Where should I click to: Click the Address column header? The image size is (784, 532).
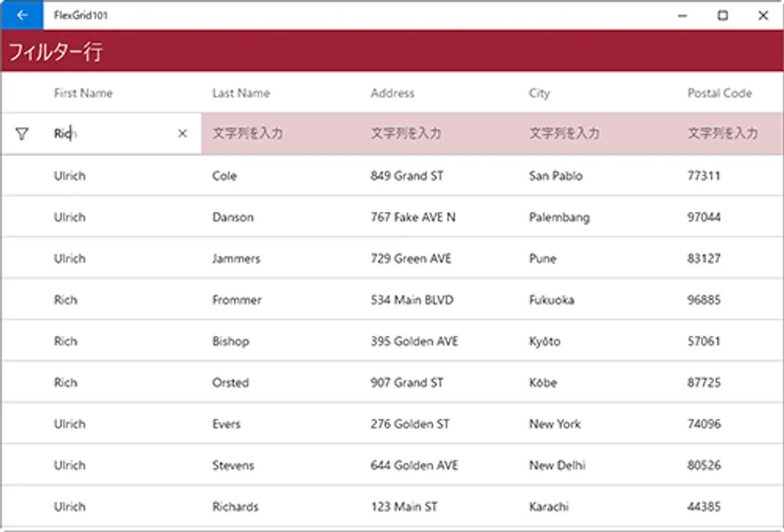(x=392, y=93)
